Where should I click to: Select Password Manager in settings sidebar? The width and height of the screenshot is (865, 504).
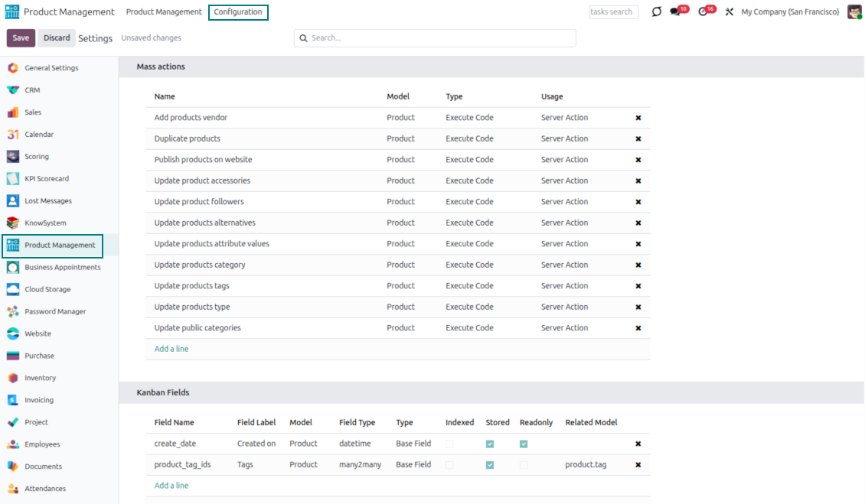point(55,312)
